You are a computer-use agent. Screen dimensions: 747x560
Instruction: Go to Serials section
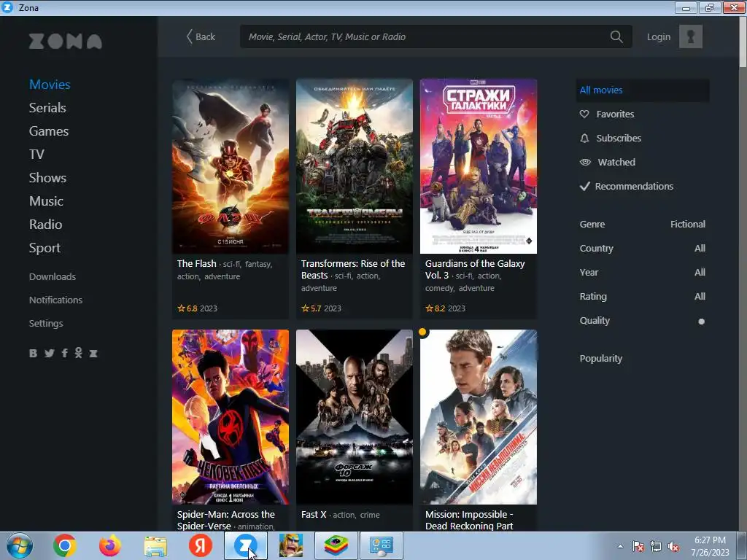47,108
